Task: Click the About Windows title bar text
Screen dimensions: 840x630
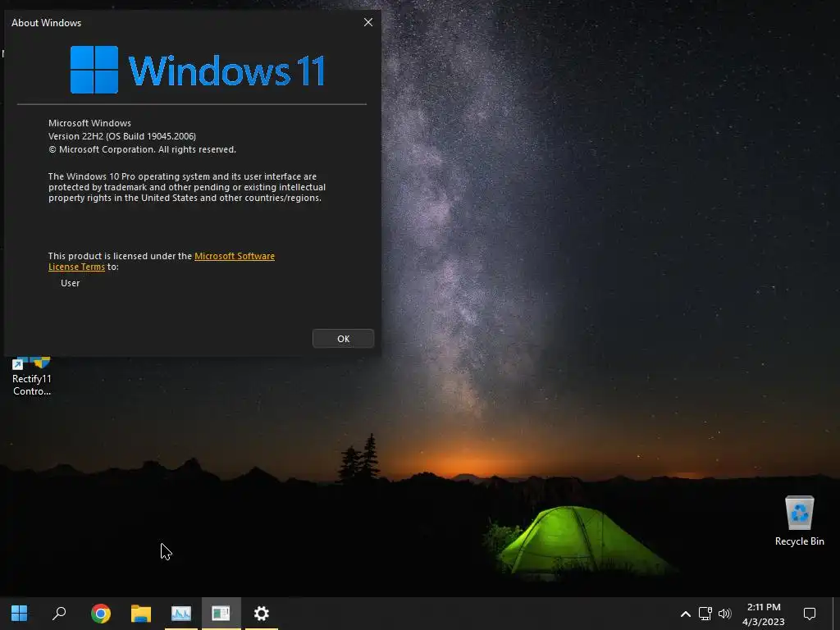Action: point(47,22)
